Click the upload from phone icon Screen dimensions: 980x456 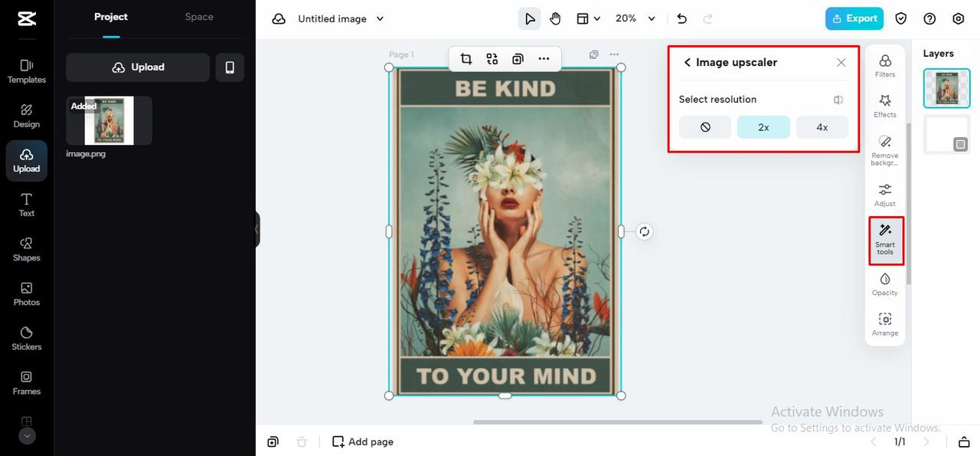(230, 67)
